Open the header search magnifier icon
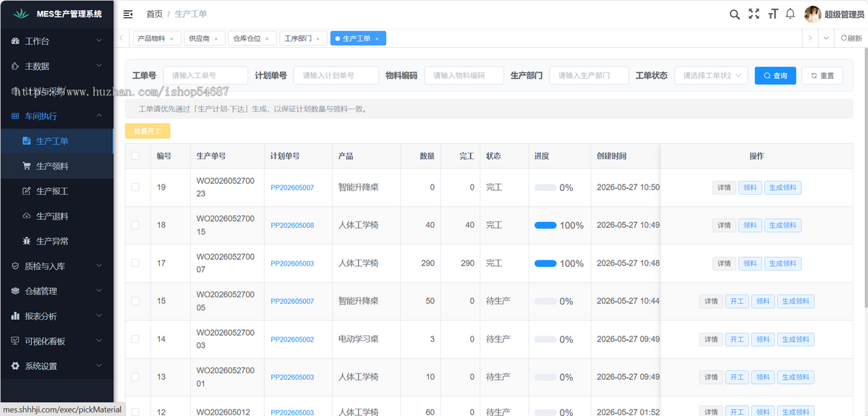Image resolution: width=868 pixels, height=416 pixels. click(x=734, y=14)
